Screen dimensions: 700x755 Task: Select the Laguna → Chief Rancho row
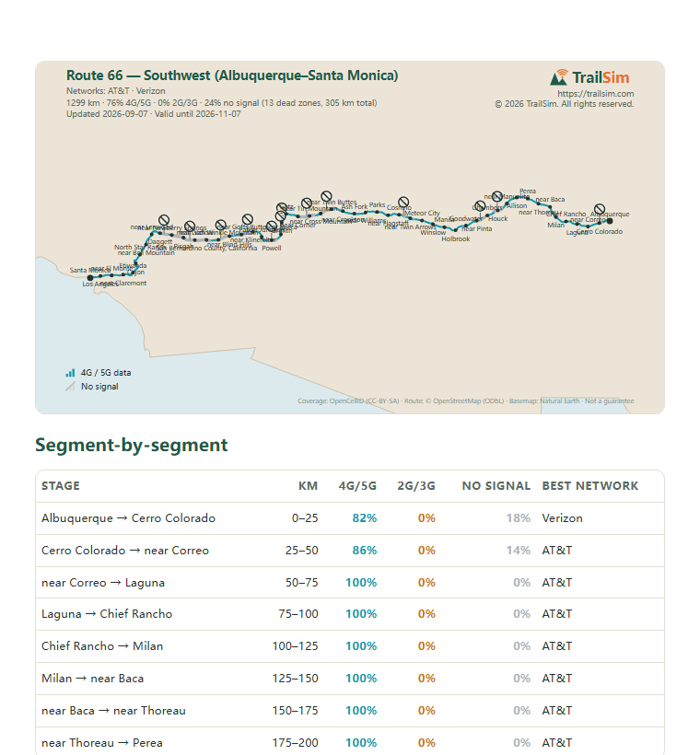(x=350, y=614)
